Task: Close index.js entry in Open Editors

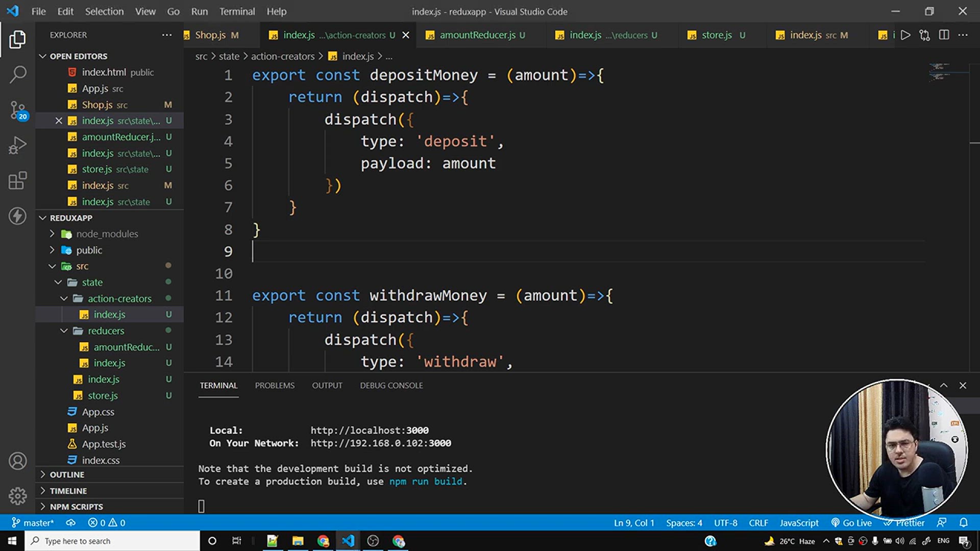Action: point(59,121)
